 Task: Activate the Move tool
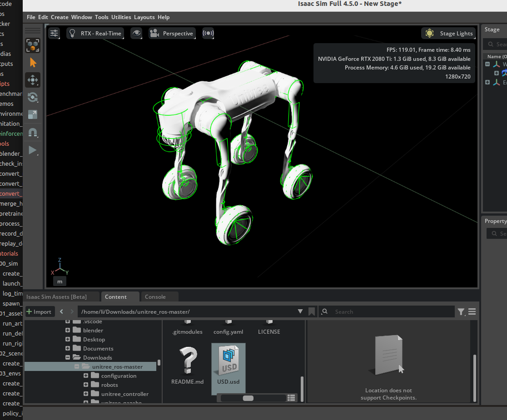[x=33, y=80]
